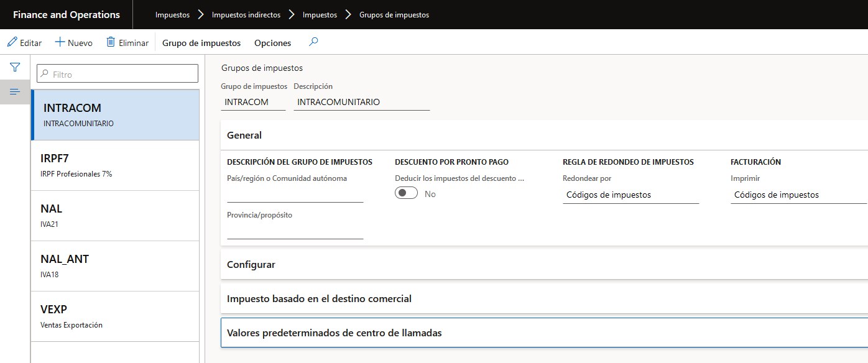Click the magnifier search icon in toolbar

click(313, 42)
